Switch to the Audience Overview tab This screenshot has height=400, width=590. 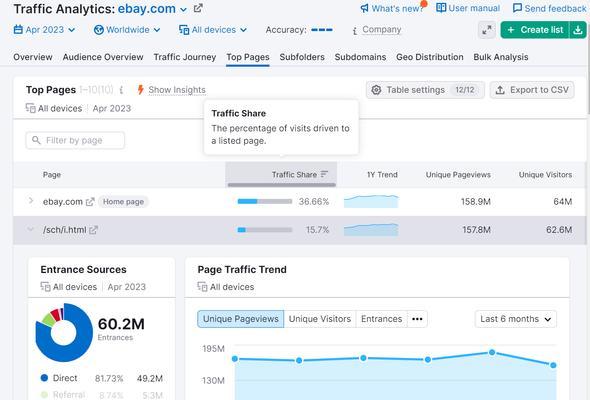103,57
